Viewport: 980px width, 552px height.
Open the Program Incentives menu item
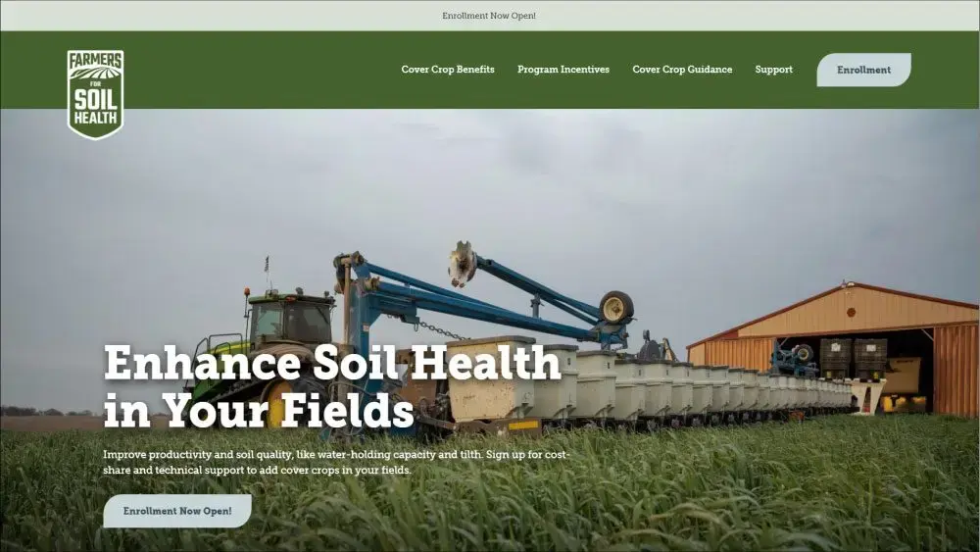[x=563, y=70]
